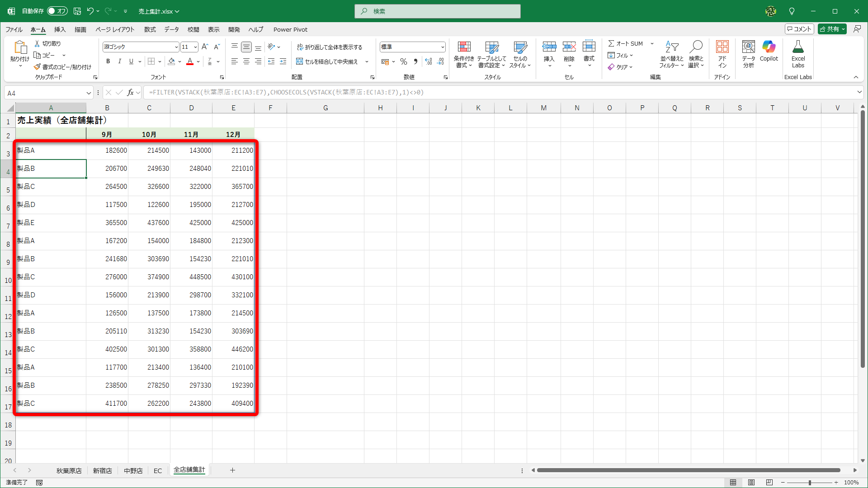
Task: Expand the number format dropdown (標準)
Action: coord(443,47)
